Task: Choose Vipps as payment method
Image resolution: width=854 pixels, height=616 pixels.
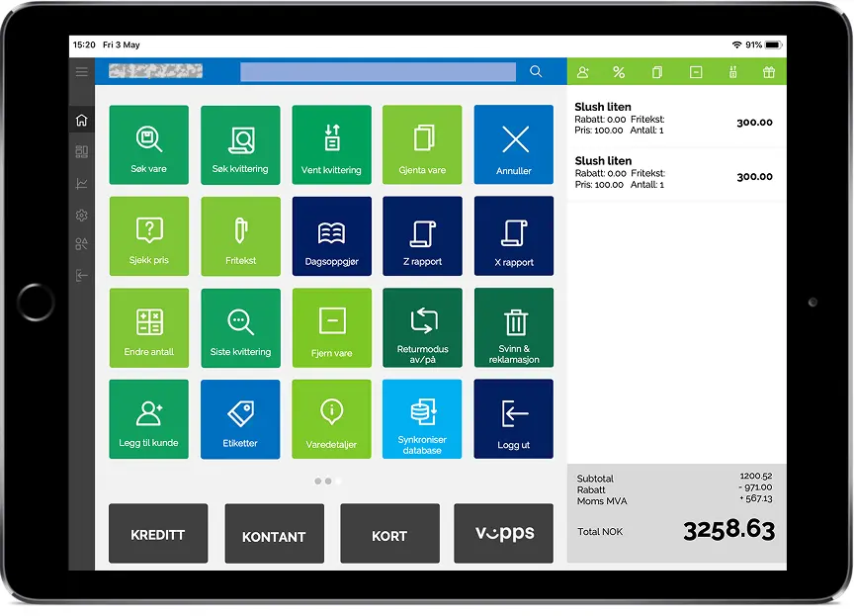Action: (x=503, y=534)
